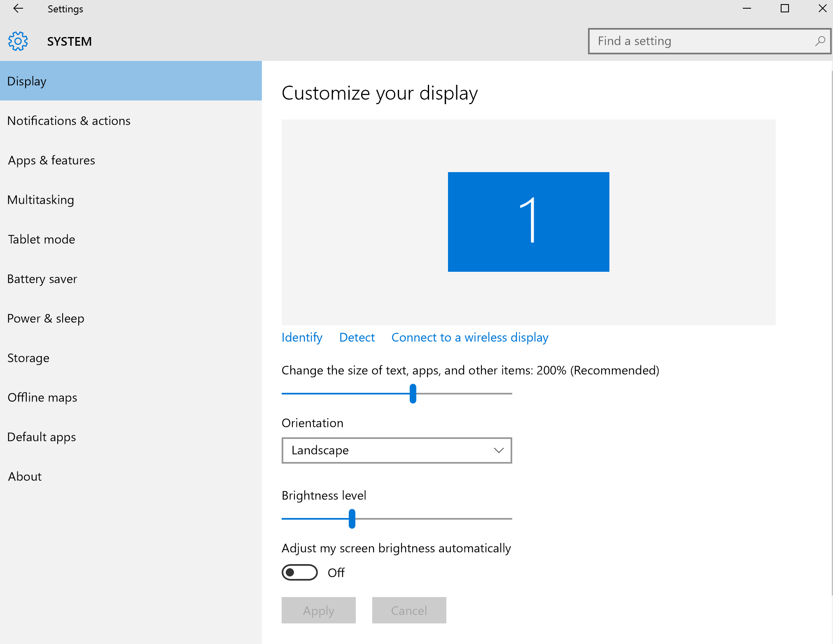This screenshot has height=644, width=833.
Task: Click the System settings gear icon
Action: (x=18, y=41)
